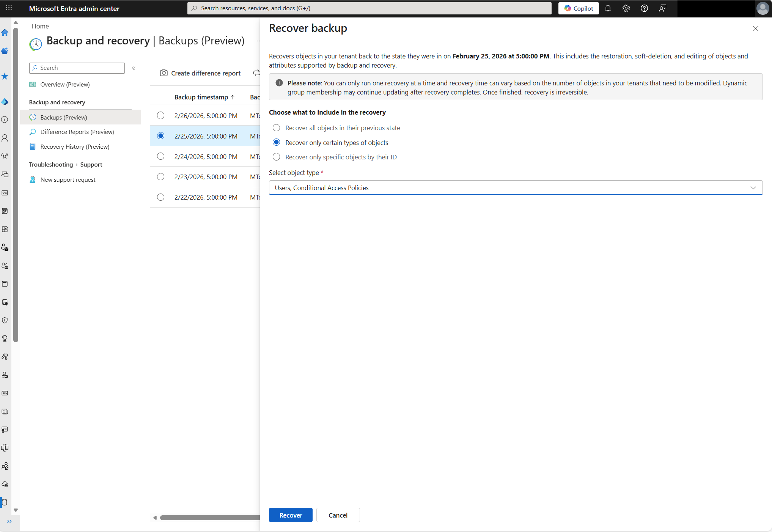Select the backup from 2/24/2026
This screenshot has height=532, width=772.
(160, 156)
